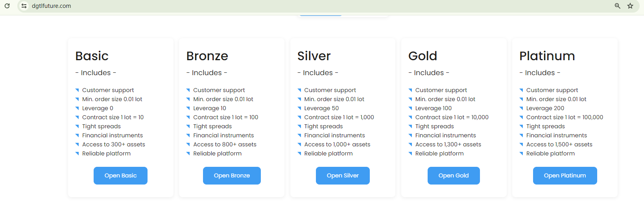Click the bullet beside Silver's Customer support
644x216 pixels.
[x=299, y=90]
